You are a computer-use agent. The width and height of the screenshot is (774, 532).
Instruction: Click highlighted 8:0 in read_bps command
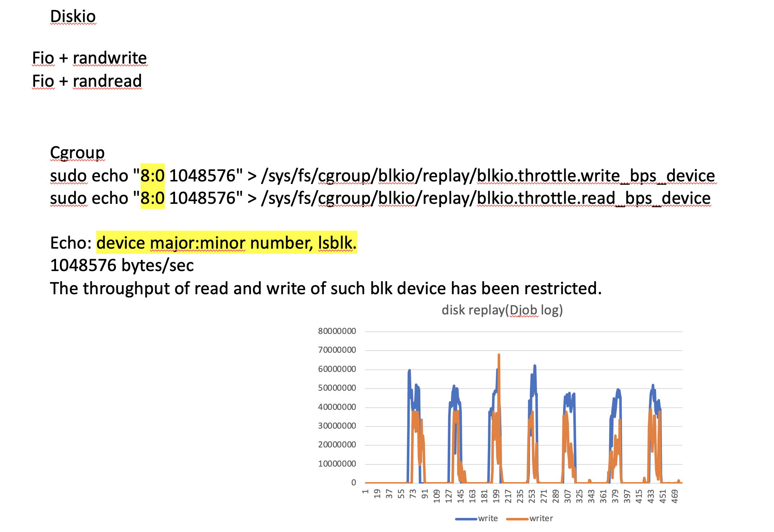point(152,198)
